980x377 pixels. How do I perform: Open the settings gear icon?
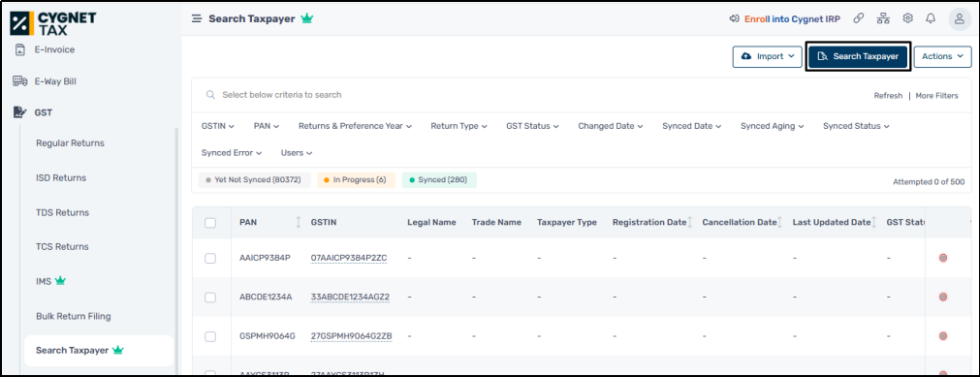(x=907, y=18)
